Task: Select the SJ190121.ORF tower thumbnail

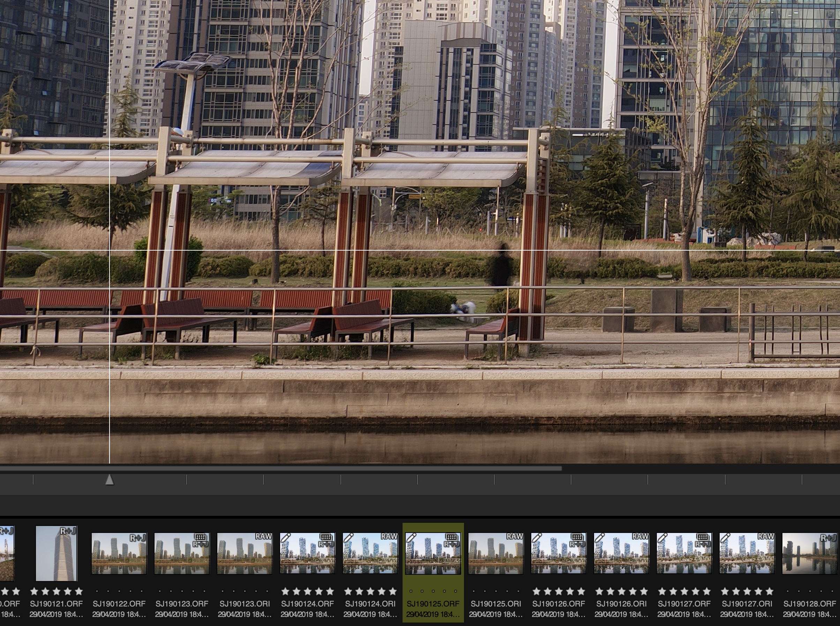Action: pyautogui.click(x=56, y=553)
